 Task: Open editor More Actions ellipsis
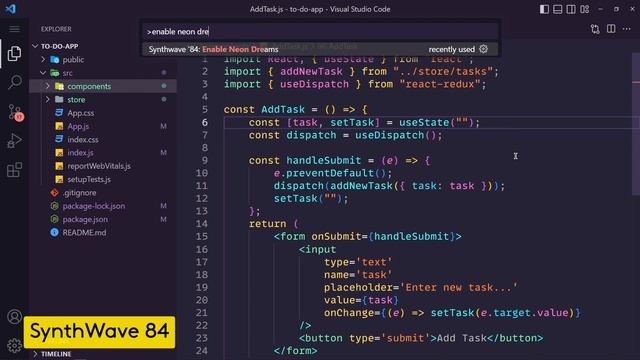(x=627, y=29)
